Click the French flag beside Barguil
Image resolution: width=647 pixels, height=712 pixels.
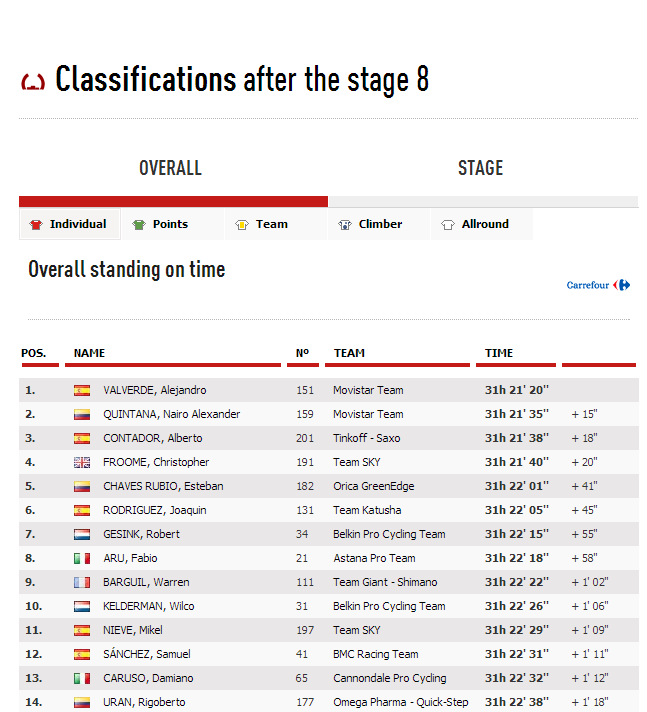coord(82,582)
